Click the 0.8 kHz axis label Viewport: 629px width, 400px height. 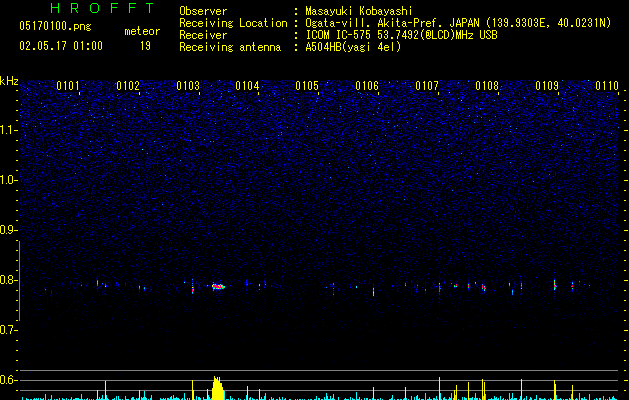(x=9, y=280)
